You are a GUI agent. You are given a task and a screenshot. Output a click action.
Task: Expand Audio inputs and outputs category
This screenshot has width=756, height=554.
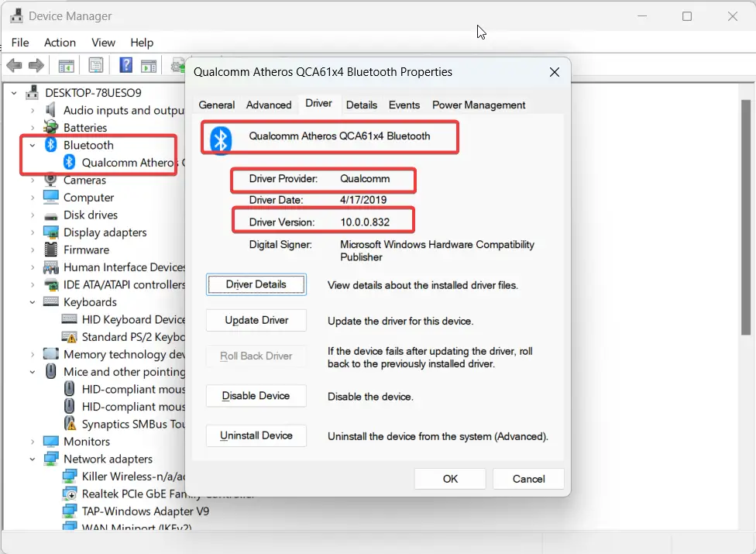click(33, 111)
